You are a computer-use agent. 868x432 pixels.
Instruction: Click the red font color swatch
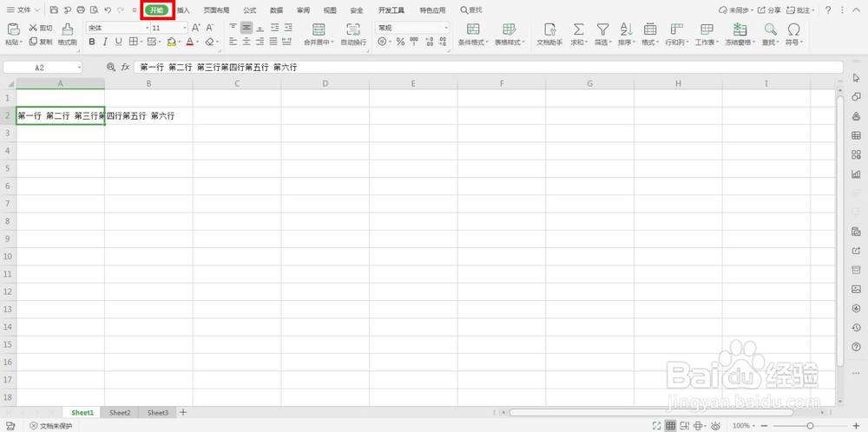click(190, 42)
